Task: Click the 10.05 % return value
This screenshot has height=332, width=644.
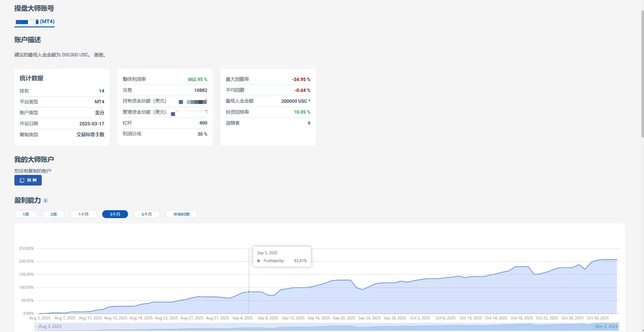Action: (302, 112)
